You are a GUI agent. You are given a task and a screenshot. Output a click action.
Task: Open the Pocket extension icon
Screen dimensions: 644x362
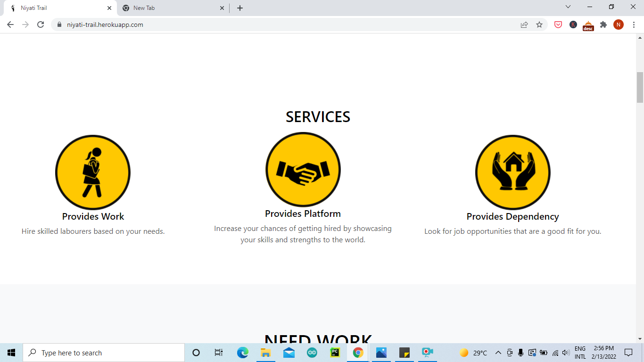(x=558, y=25)
